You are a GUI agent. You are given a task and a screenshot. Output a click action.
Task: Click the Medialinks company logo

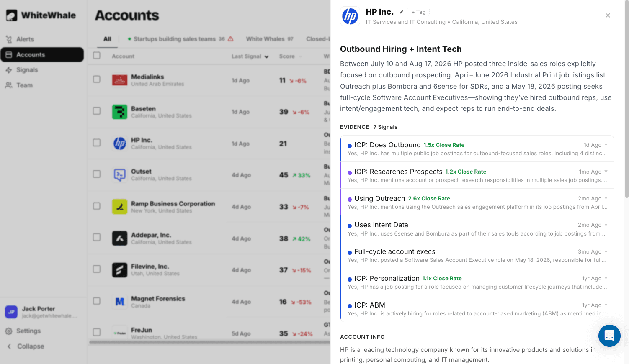pos(120,80)
